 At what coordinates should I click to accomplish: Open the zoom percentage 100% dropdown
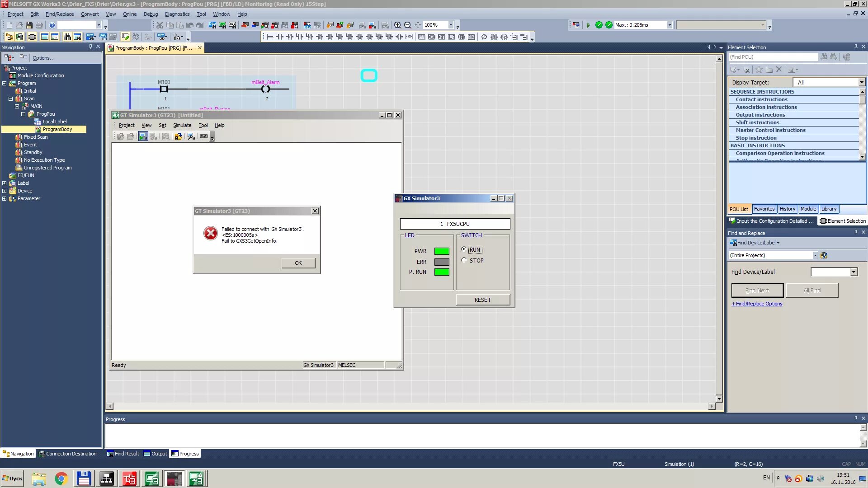[x=451, y=25]
